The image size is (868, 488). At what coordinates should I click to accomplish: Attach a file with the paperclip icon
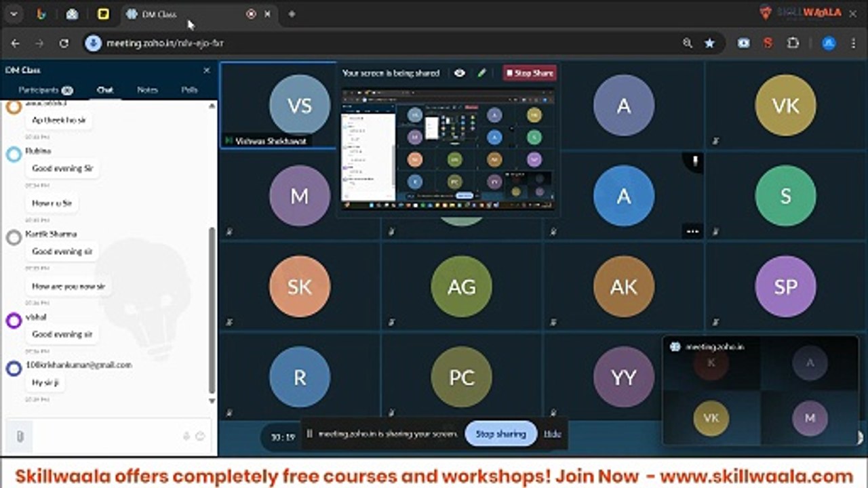[x=20, y=436]
